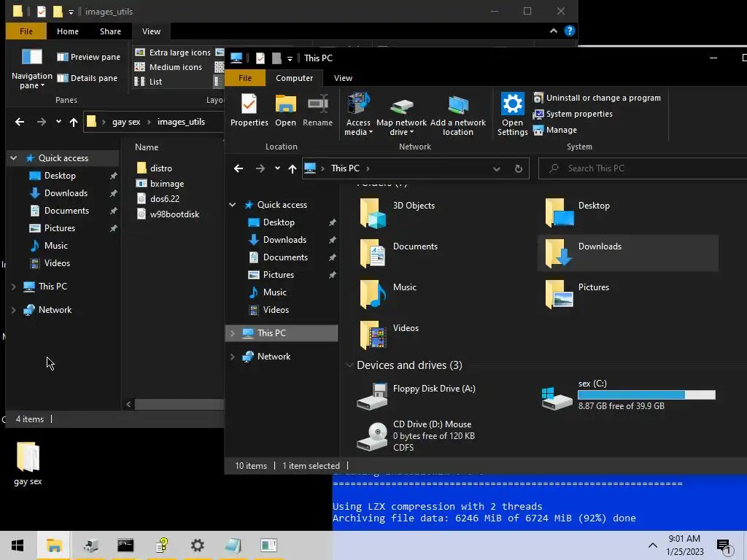Open Command Prompt from taskbar
Viewport: 747px width, 560px height.
click(x=125, y=545)
